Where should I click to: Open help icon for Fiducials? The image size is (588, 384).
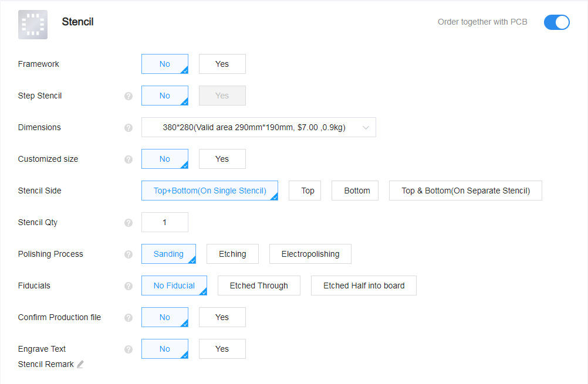click(129, 286)
